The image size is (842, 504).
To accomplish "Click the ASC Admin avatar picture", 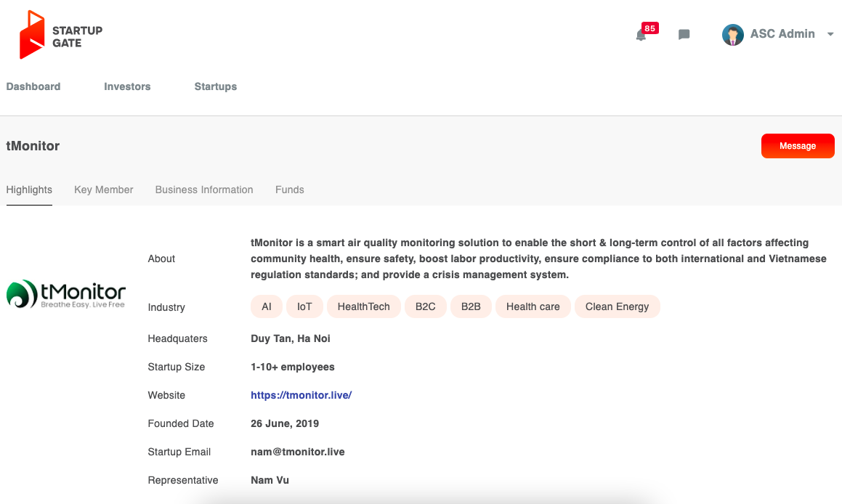I will [732, 34].
